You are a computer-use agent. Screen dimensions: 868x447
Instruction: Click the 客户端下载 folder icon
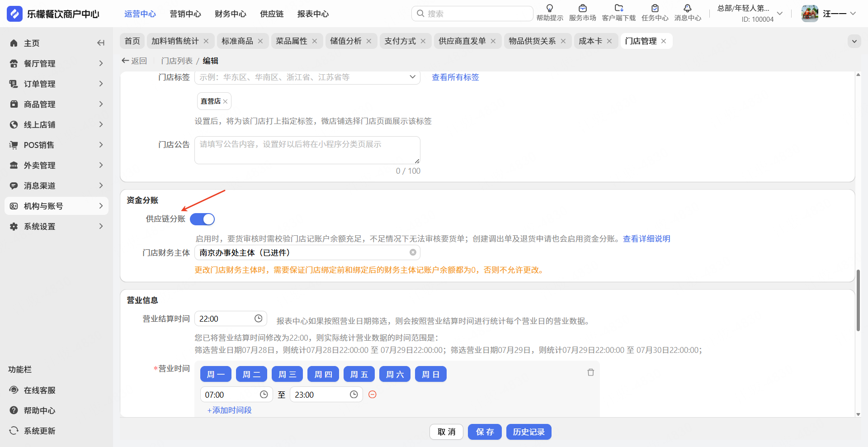(x=618, y=9)
